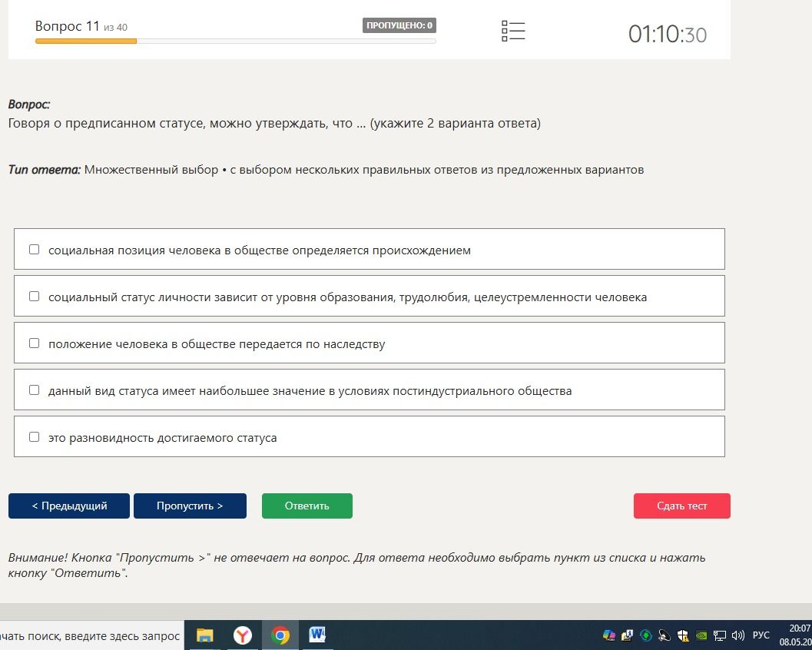Tick the 'передается по наследству' option
The image size is (812, 650).
tap(34, 343)
